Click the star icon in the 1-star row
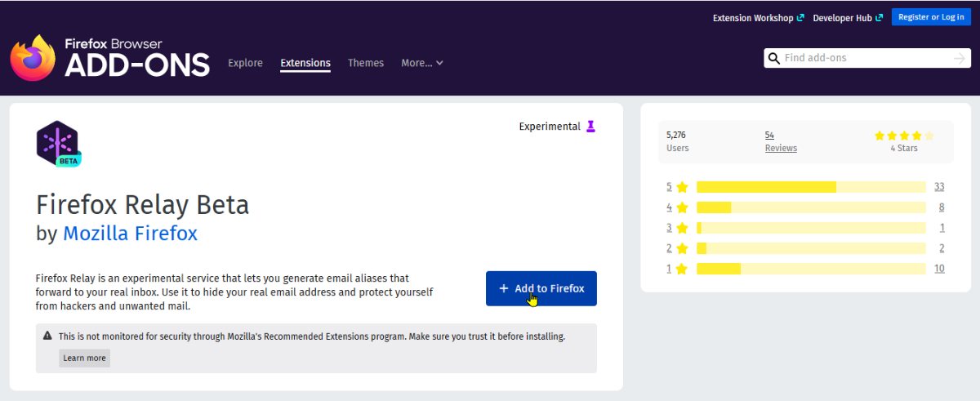 [x=682, y=269]
